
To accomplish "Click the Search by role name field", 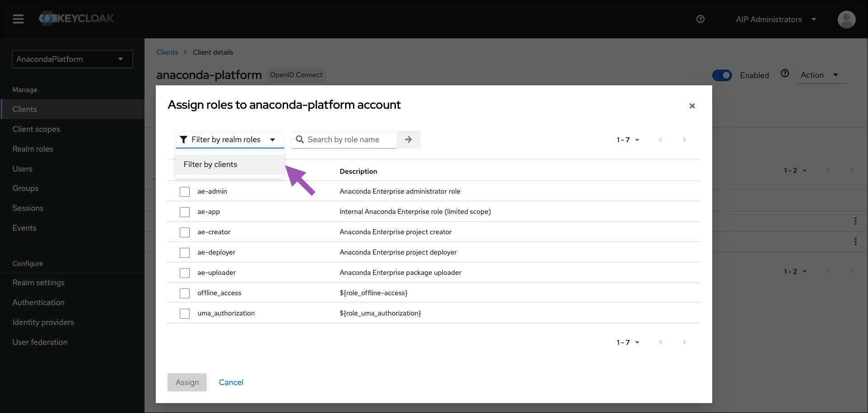I will pyautogui.click(x=344, y=139).
